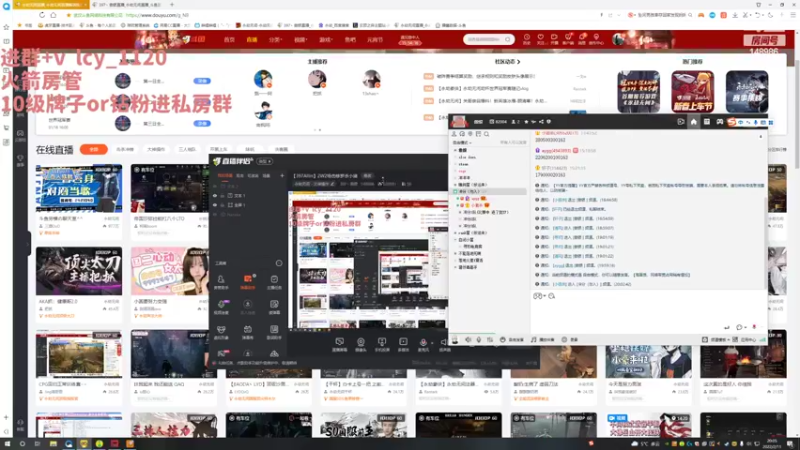Toggle the toolbox circle switch in streaming tool
The image size is (800, 450).
pos(279,263)
